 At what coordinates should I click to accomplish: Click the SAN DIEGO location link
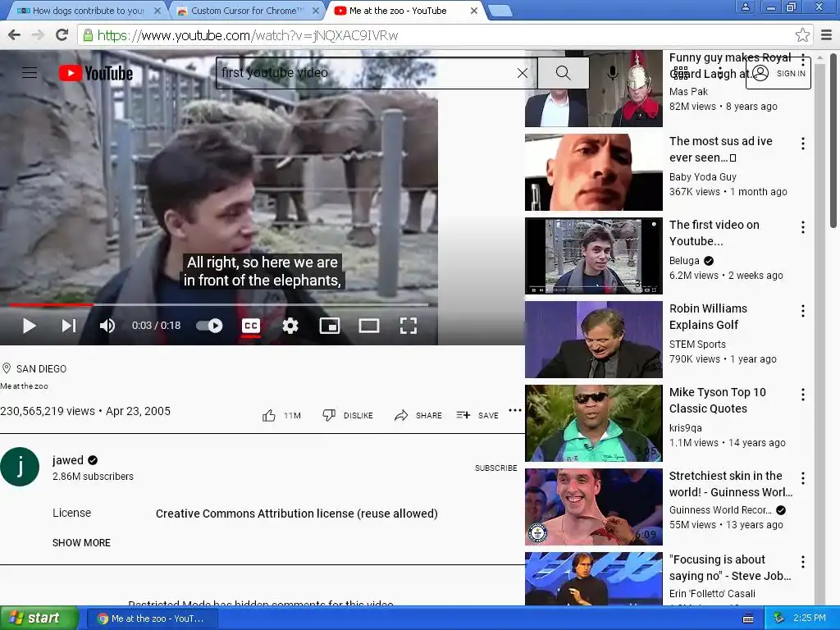point(41,368)
